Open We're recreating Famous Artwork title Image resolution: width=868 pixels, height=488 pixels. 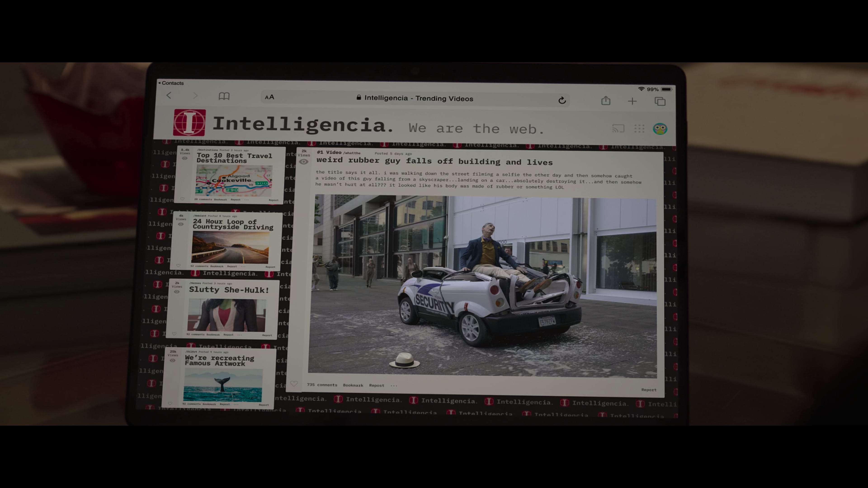click(219, 360)
